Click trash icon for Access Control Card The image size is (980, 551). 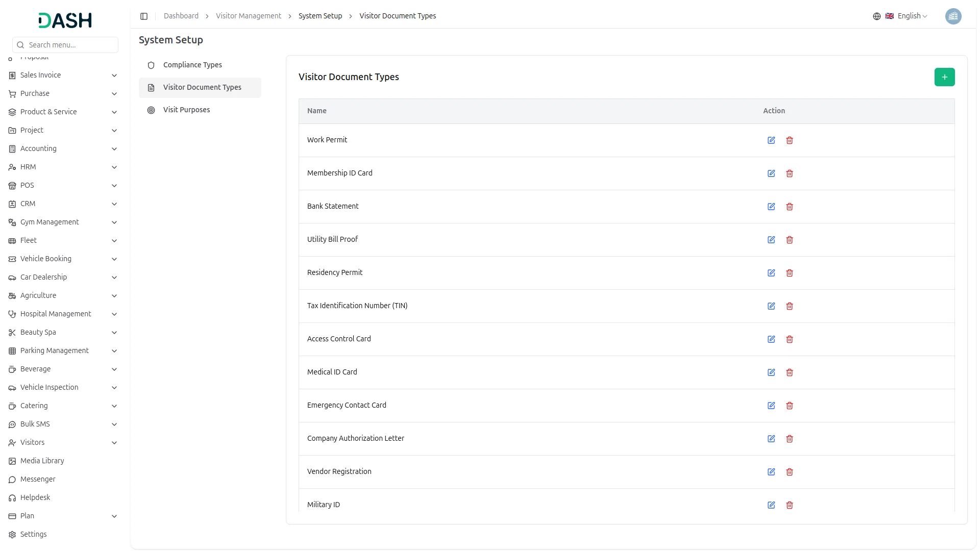click(x=790, y=339)
